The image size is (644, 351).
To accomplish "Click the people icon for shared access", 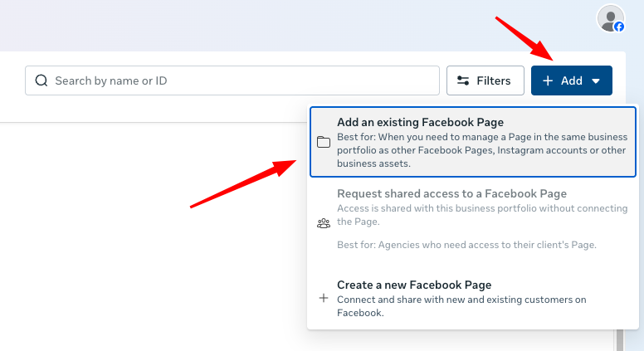I will [324, 223].
